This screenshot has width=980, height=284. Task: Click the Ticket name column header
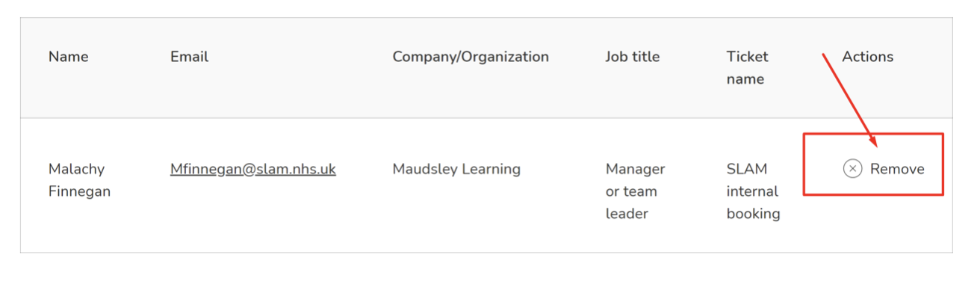pos(747,68)
